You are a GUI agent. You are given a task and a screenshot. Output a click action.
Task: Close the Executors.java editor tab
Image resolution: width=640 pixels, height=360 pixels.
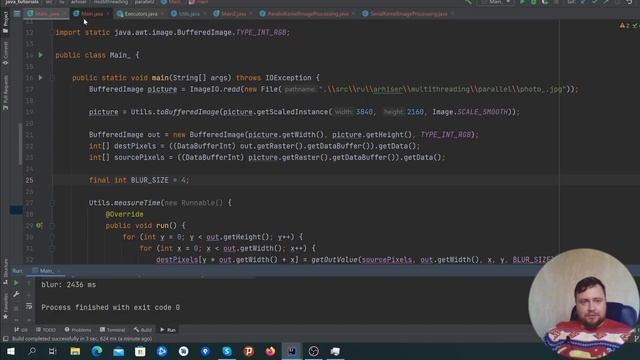tap(162, 14)
